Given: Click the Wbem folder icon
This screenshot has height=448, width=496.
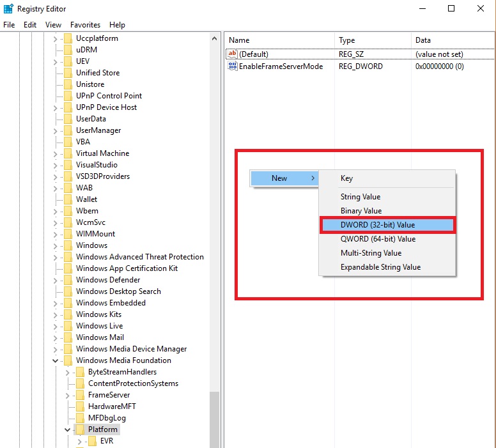Looking at the screenshot, I should pyautogui.click(x=68, y=211).
